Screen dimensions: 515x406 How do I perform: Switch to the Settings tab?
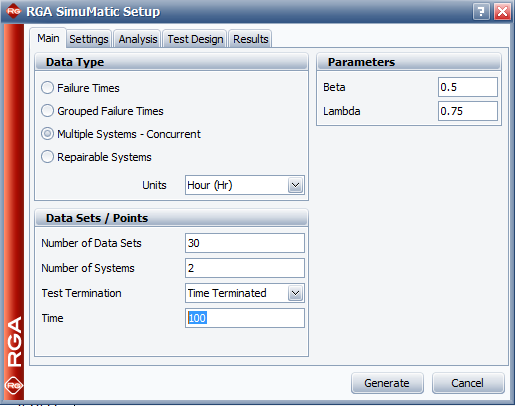(89, 39)
